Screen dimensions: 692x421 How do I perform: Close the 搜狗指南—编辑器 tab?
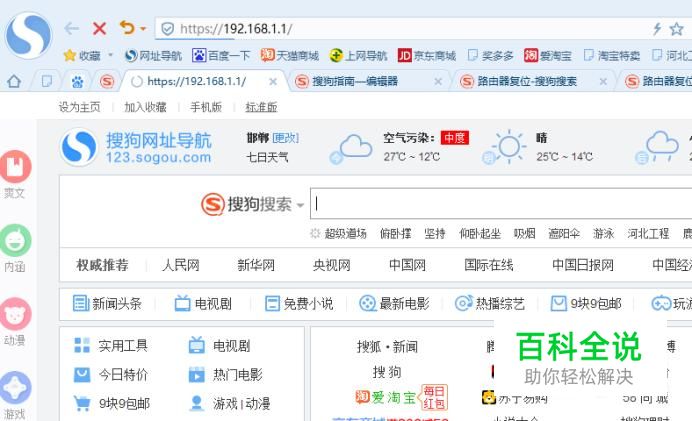click(x=438, y=82)
